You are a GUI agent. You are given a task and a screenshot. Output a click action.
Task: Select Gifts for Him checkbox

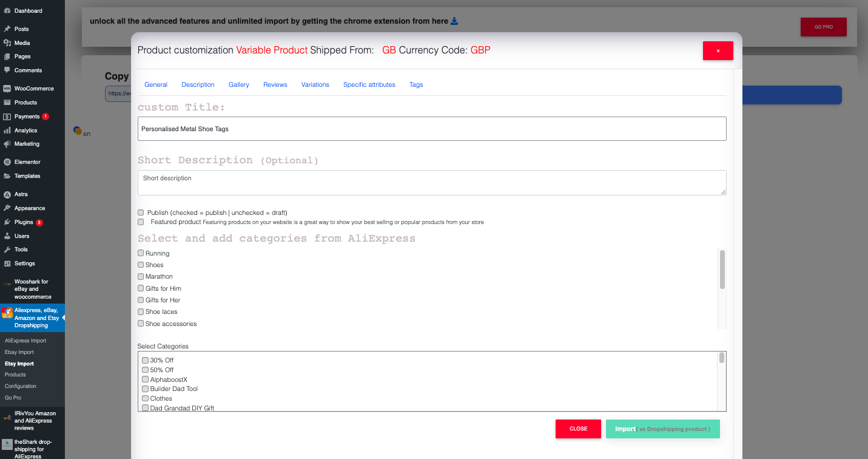(141, 288)
